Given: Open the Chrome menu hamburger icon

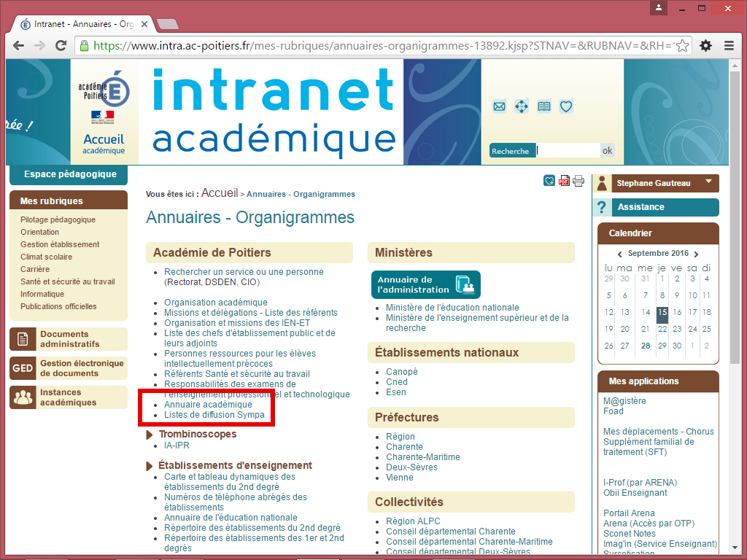Looking at the screenshot, I should pyautogui.click(x=728, y=45).
